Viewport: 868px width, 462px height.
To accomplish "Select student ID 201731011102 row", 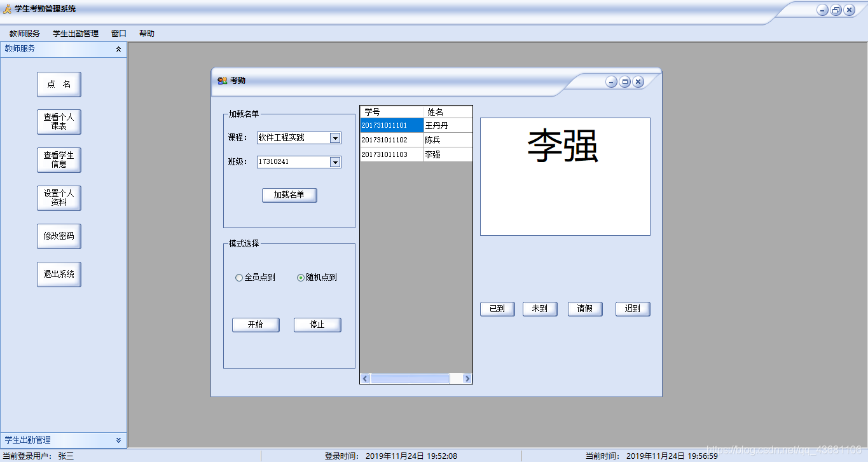I will point(392,140).
